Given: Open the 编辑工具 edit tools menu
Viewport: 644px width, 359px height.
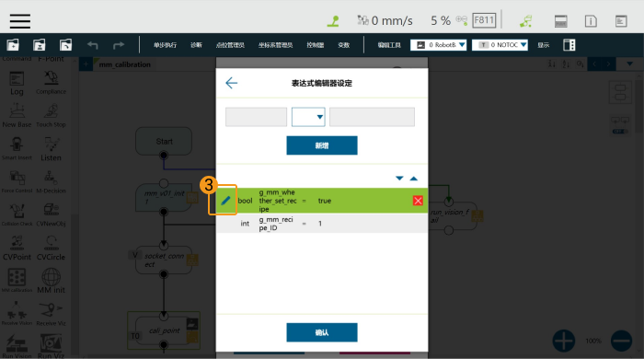Looking at the screenshot, I should point(389,45).
